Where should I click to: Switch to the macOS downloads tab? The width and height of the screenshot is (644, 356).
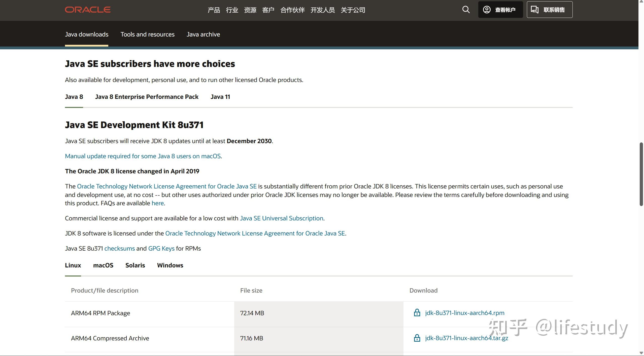pyautogui.click(x=103, y=265)
